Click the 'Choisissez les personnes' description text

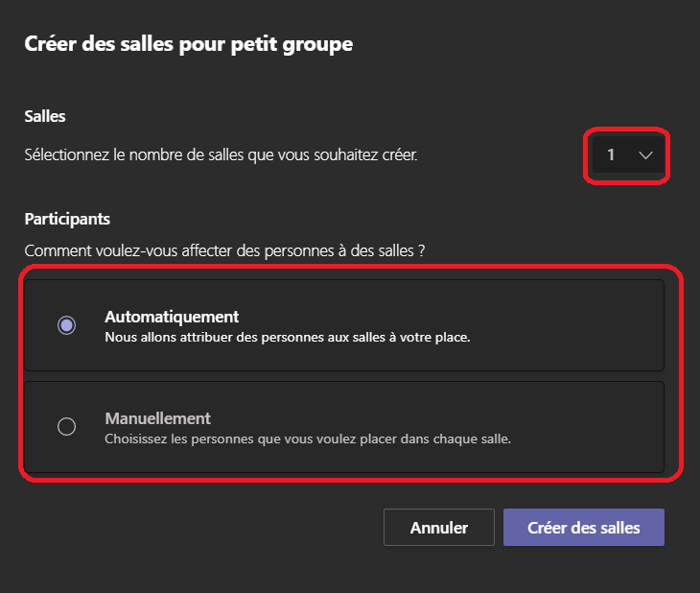(308, 439)
